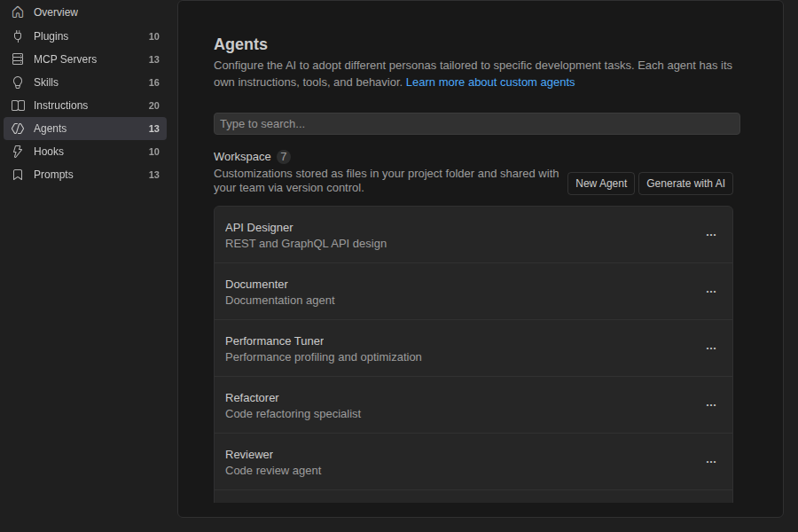
Task: Go to the Overview section
Action: 85,12
